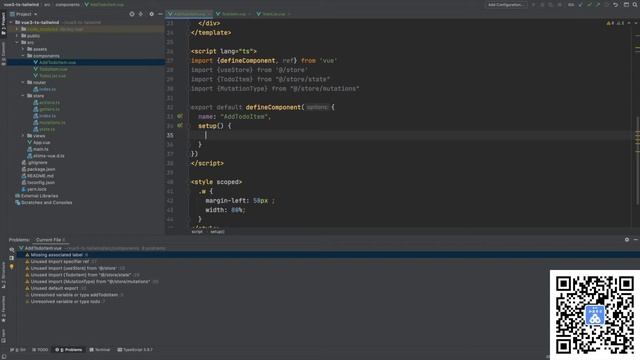640x360 pixels.
Task: Expand the views folder
Action: (23, 136)
